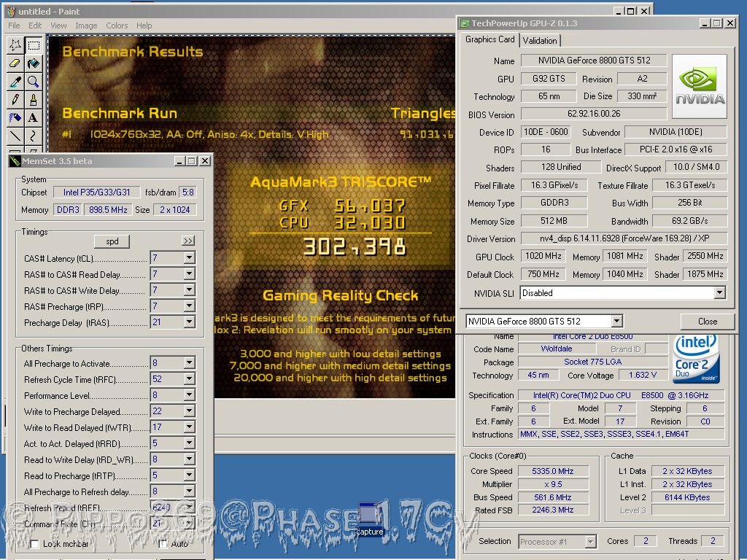Click the Close button in GPU-Z

(x=708, y=322)
